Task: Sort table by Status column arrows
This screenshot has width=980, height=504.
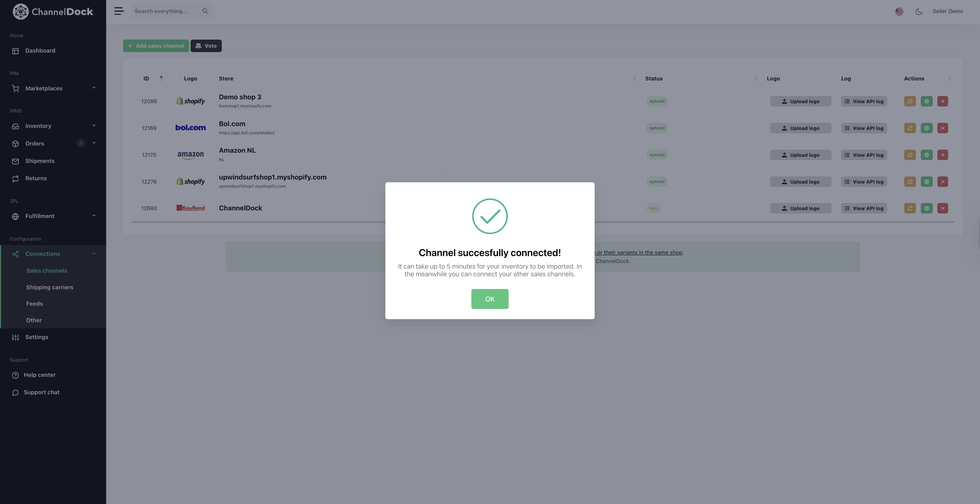Action: pyautogui.click(x=756, y=78)
